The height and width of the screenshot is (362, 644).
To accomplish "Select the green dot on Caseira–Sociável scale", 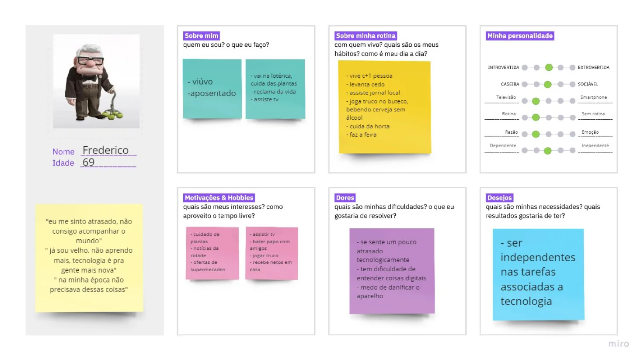I will (x=547, y=84).
